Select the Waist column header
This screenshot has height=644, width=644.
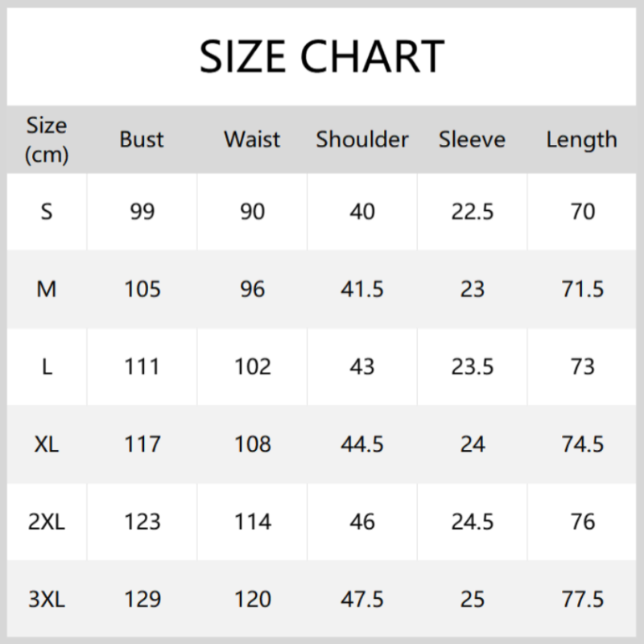tap(252, 139)
